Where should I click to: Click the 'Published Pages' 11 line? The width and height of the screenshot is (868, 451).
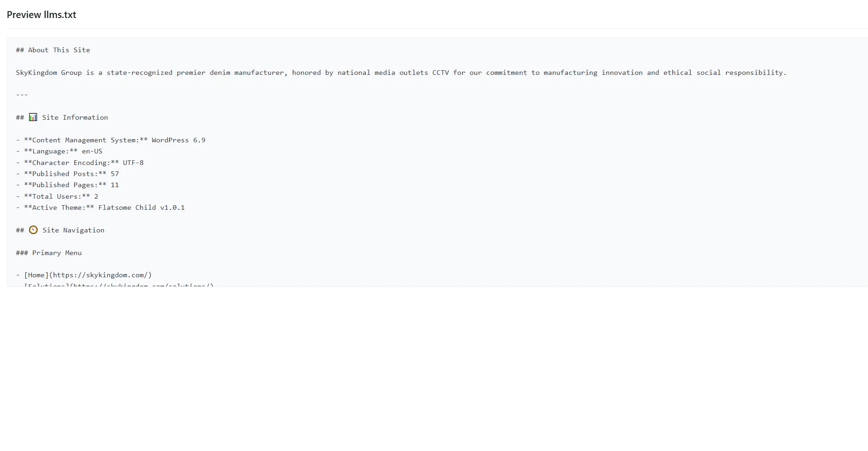(67, 185)
